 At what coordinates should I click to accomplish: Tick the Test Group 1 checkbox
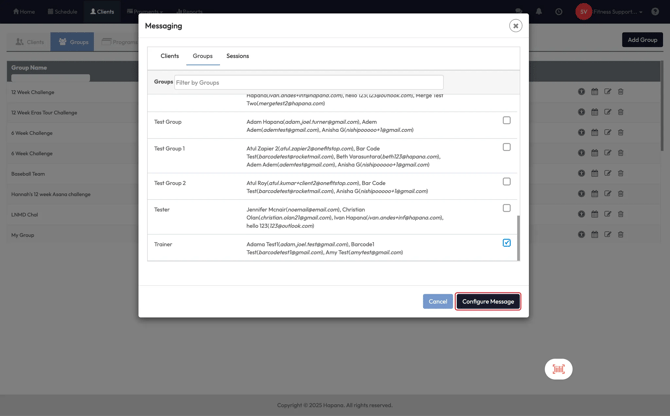click(506, 147)
